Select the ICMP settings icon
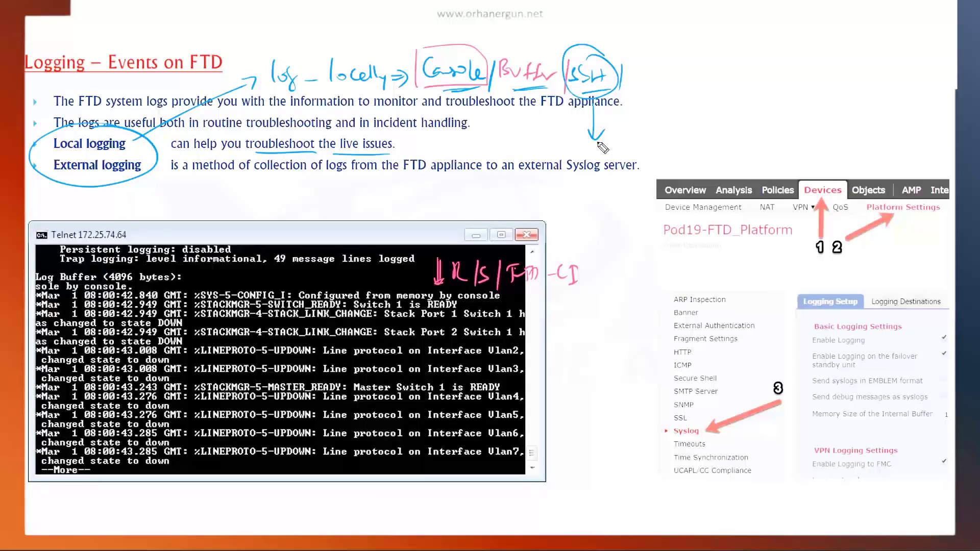 pos(682,365)
